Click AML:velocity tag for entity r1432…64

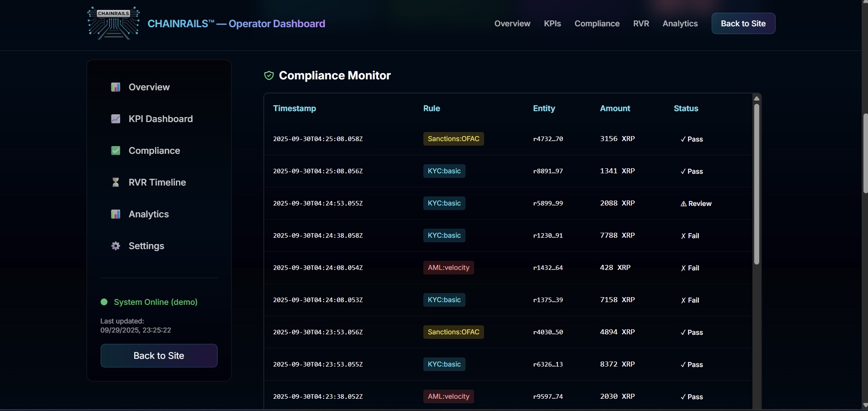[449, 268]
